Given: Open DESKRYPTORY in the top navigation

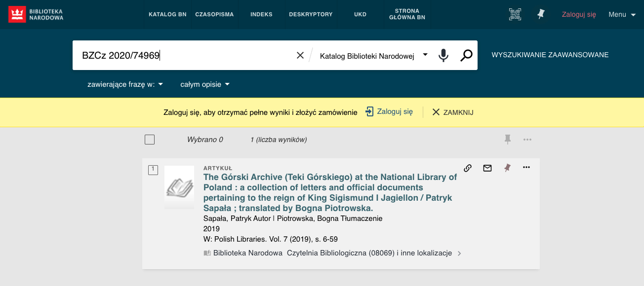Looking at the screenshot, I should pos(311,14).
